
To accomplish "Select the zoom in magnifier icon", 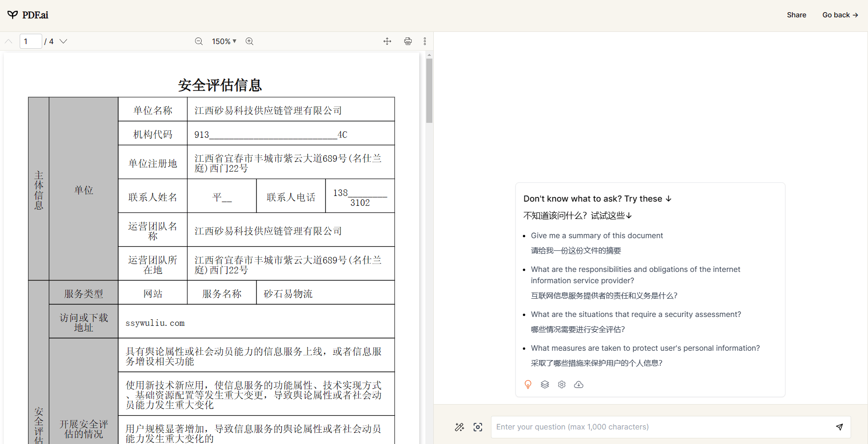I will 249,41.
